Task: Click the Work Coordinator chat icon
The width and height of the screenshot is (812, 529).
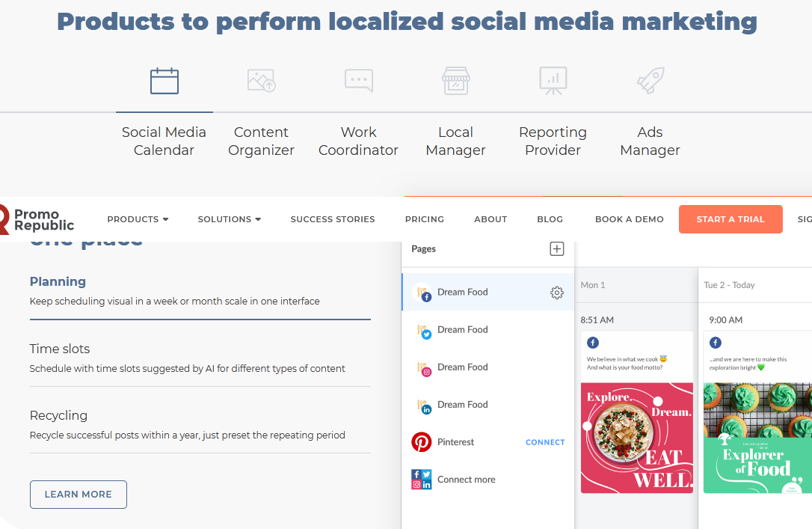Action: pos(359,80)
